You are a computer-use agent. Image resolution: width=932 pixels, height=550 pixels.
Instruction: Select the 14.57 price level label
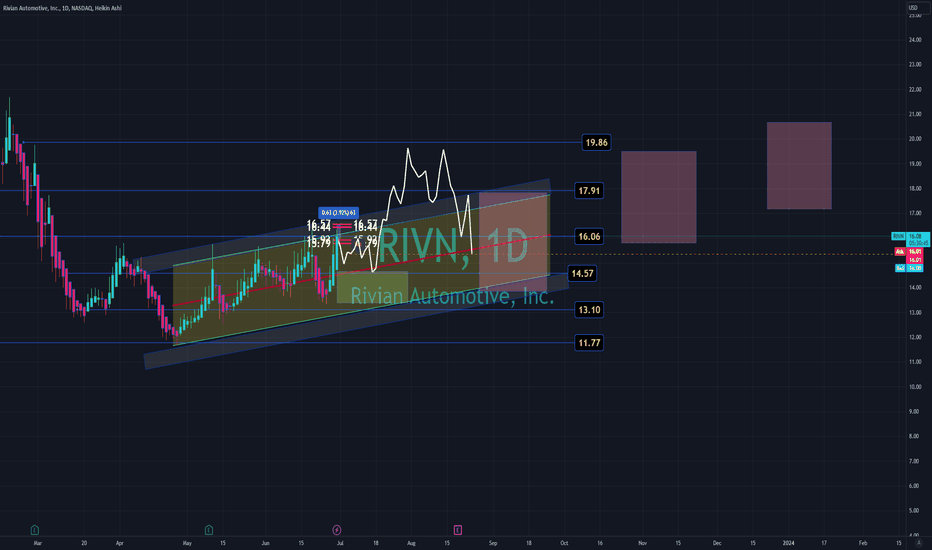582,274
